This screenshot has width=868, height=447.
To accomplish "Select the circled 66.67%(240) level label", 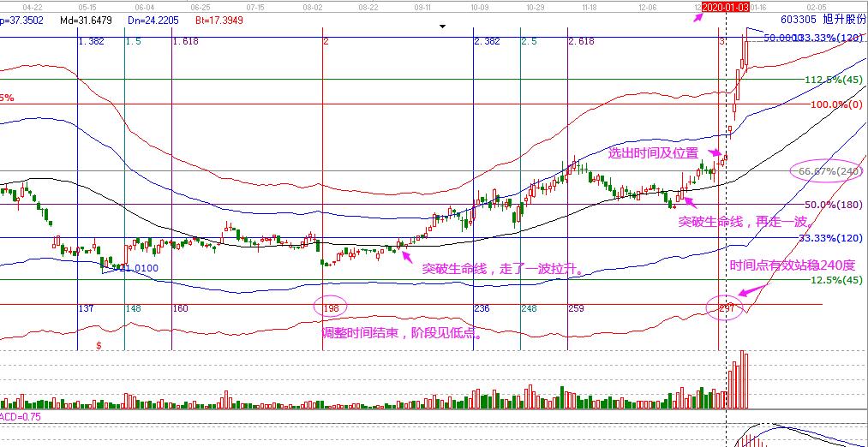I will tap(825, 171).
